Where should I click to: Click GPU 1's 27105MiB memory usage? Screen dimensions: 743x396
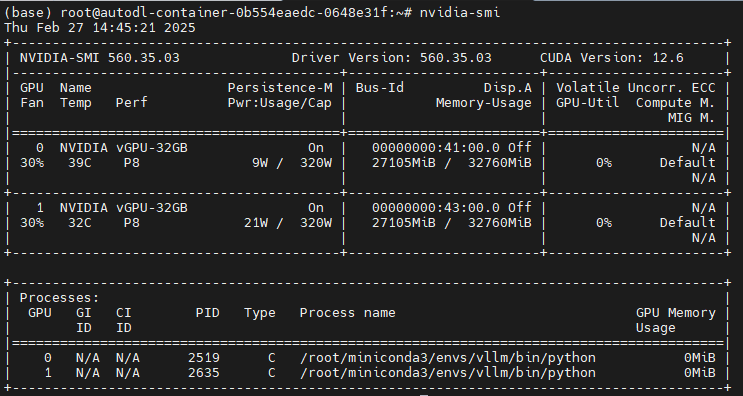coord(404,223)
